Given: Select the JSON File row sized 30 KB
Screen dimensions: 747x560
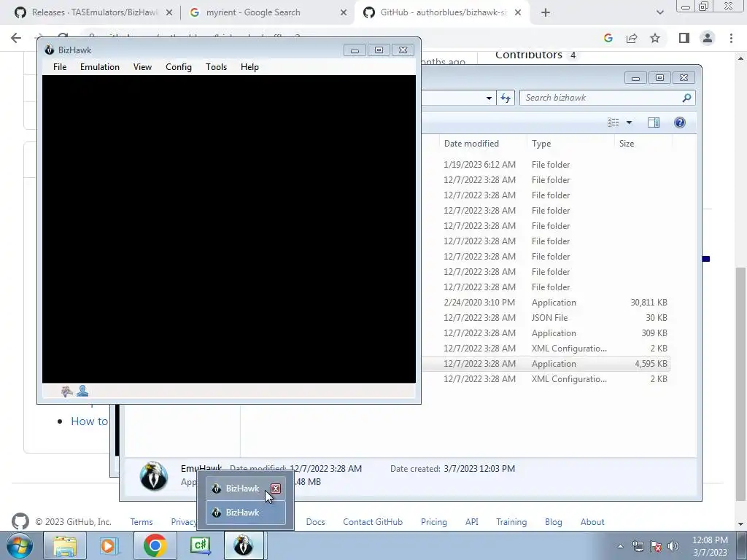Looking at the screenshot, I should point(546,318).
